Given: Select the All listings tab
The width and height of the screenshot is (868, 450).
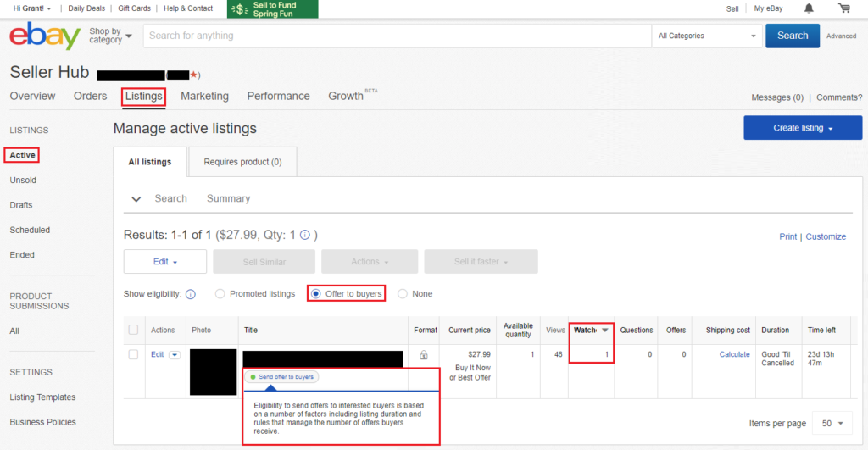Looking at the screenshot, I should 150,162.
